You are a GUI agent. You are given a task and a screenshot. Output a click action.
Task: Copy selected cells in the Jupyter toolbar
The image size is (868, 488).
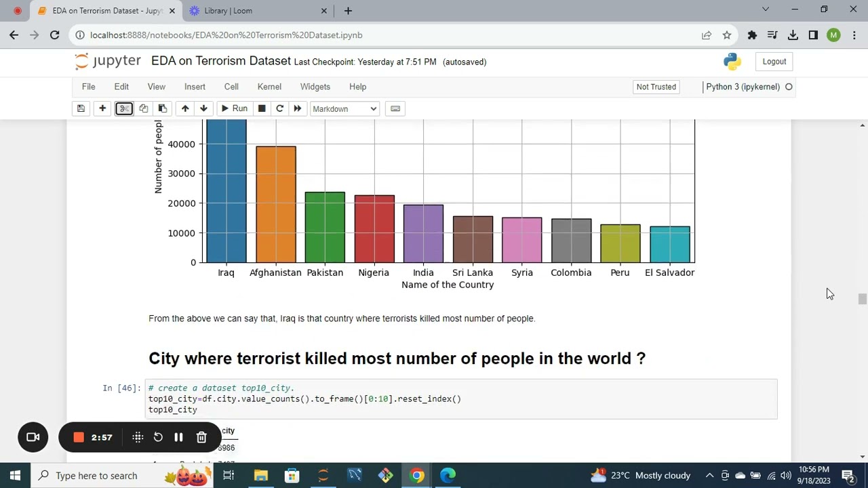click(x=143, y=108)
